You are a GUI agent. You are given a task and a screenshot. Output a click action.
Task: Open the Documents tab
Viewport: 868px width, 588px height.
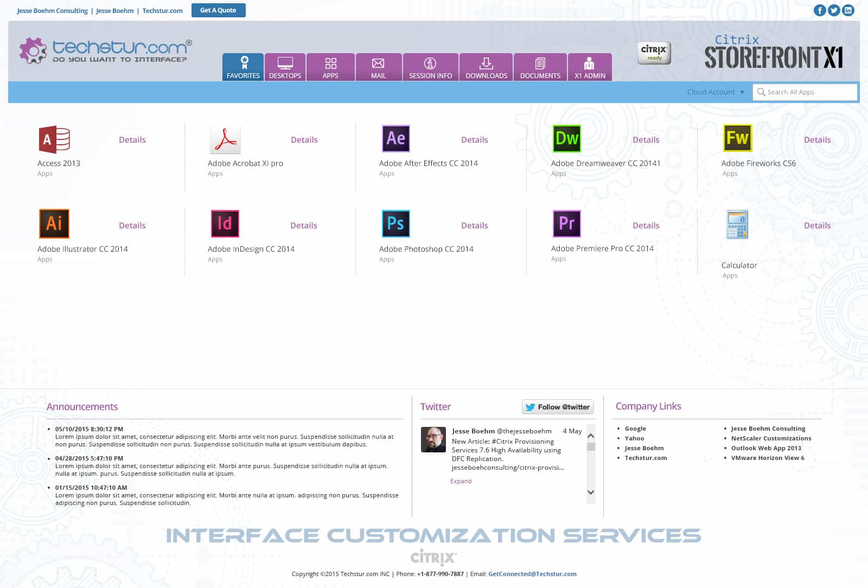(x=540, y=67)
